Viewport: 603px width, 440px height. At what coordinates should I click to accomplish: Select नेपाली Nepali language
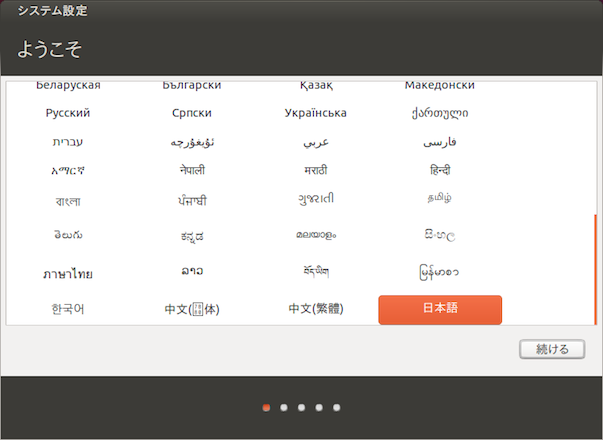(192, 170)
